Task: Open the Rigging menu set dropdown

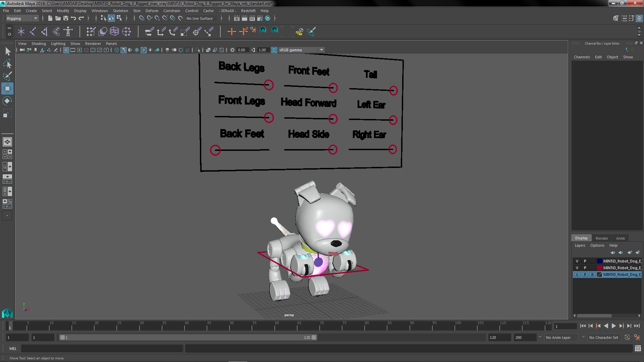Action: [22, 18]
